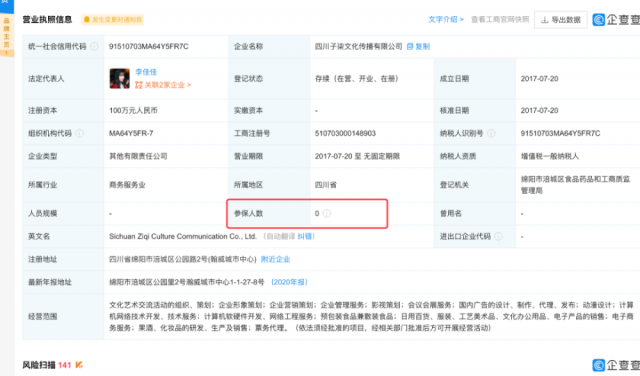Open 查看工商官网快照
The image size is (640, 376).
tap(500, 20)
